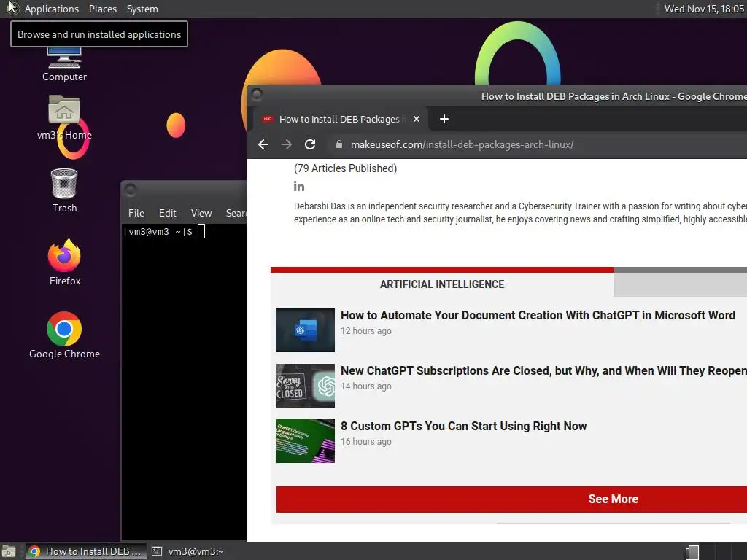Launch Google Chrome desktop icon
Viewport: 747px width, 560px height.
(x=64, y=335)
